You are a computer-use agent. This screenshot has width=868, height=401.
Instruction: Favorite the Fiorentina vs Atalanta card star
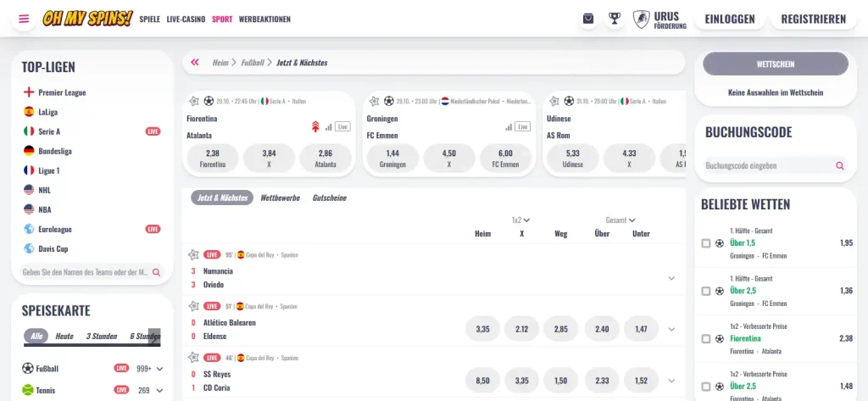[x=194, y=102]
